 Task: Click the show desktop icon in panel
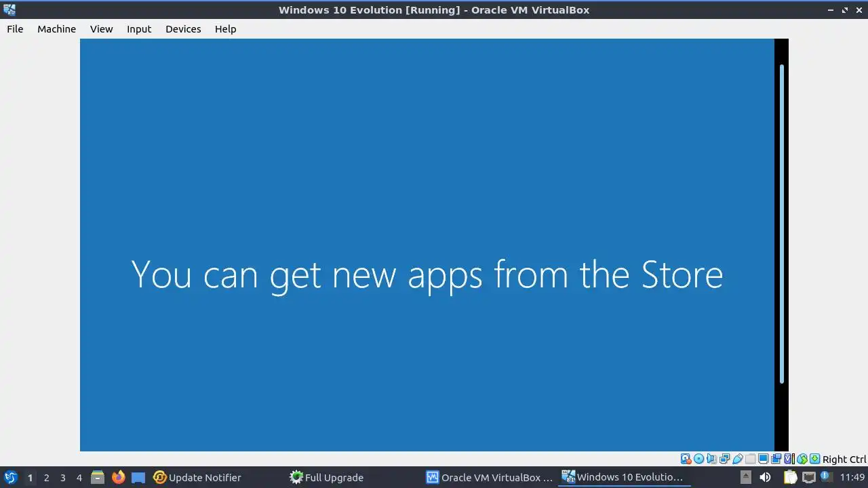[x=138, y=477]
